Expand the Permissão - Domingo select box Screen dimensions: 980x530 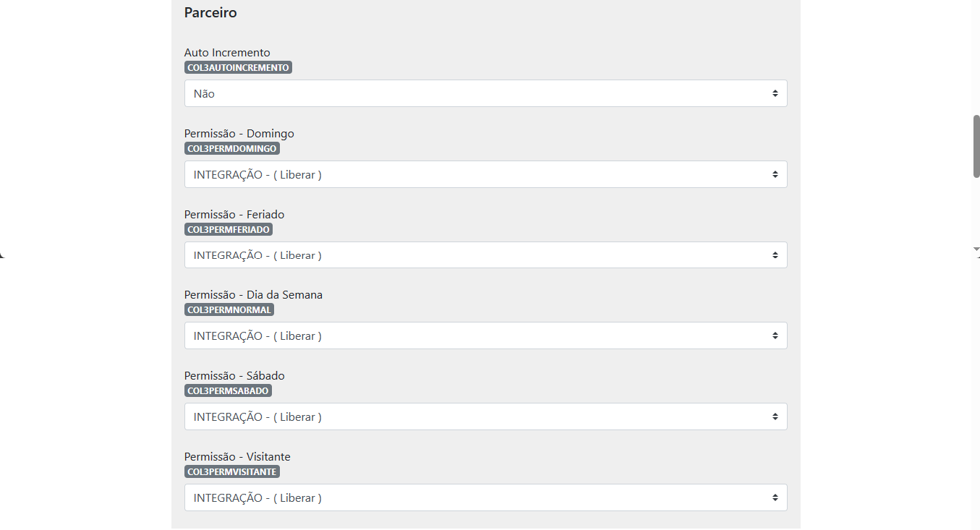(x=485, y=174)
